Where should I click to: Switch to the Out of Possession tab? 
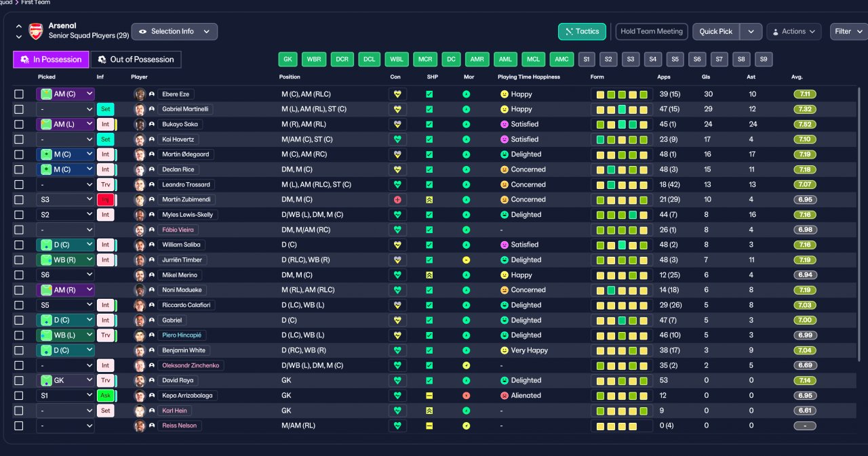tap(136, 60)
